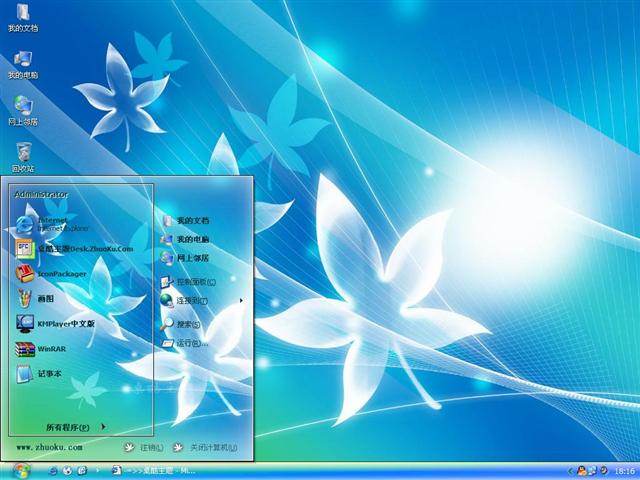Click the Windows Start orb button

[x=21, y=471]
